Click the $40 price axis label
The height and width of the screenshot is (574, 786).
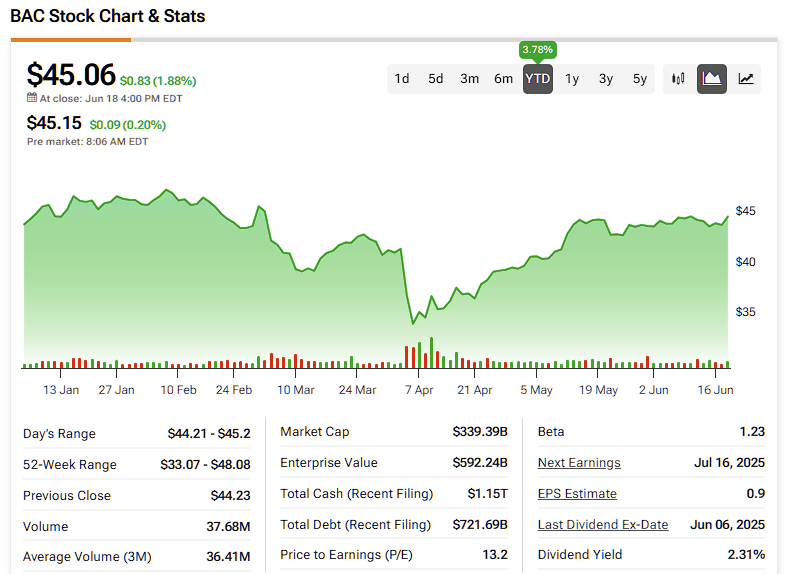click(745, 262)
